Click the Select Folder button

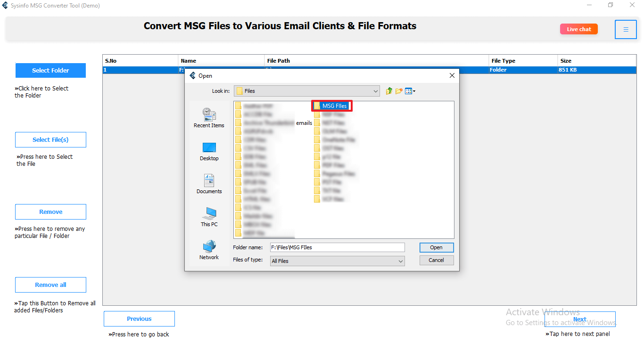tap(50, 70)
